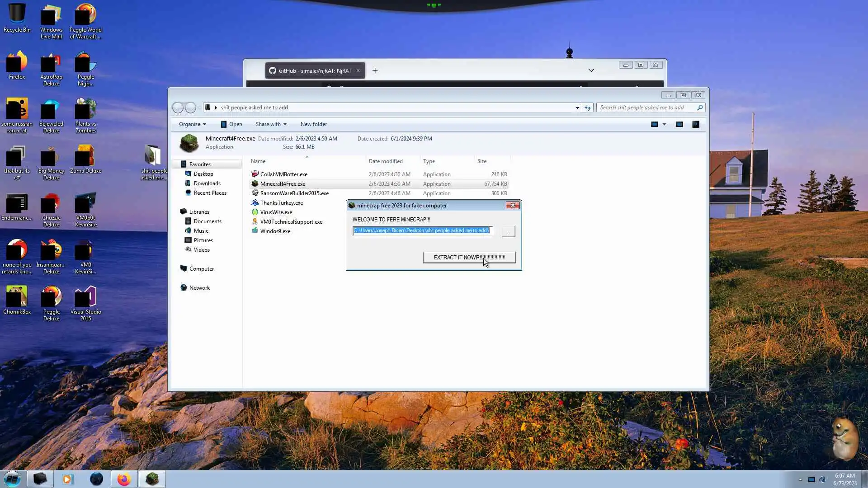Open the address bar history dropdown arrow
Image resolution: width=868 pixels, height=488 pixels.
(577, 108)
